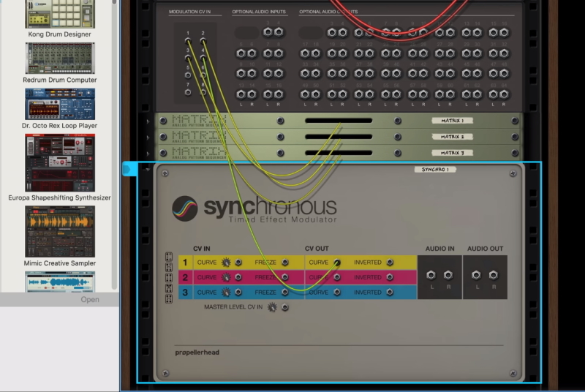Click CV Out 1 Curve jack
This screenshot has height=392, width=585.
coord(337,263)
